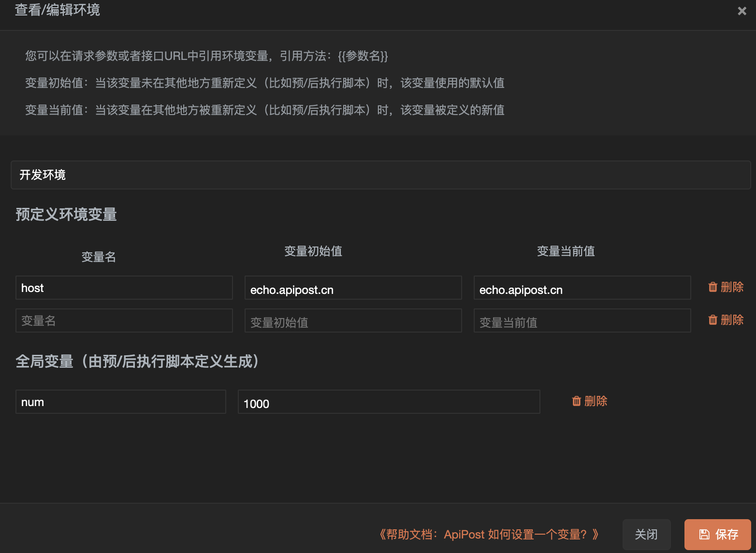Click the 预定义环境变量 section heading

click(66, 214)
